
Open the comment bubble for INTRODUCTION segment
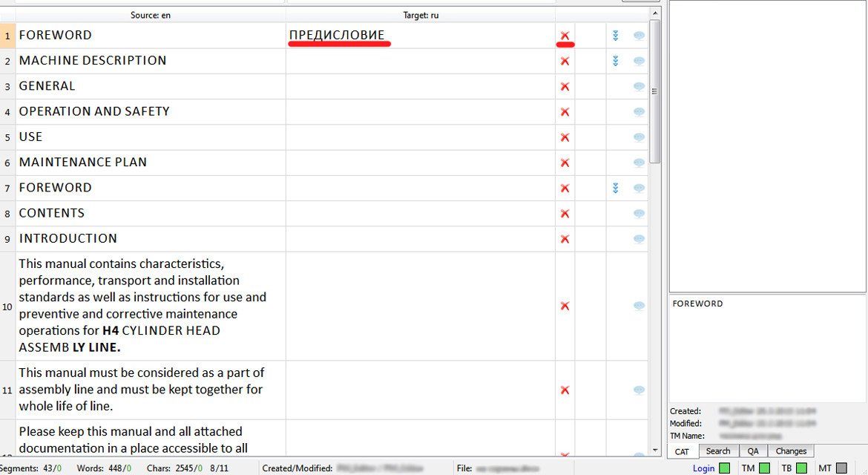pos(639,239)
